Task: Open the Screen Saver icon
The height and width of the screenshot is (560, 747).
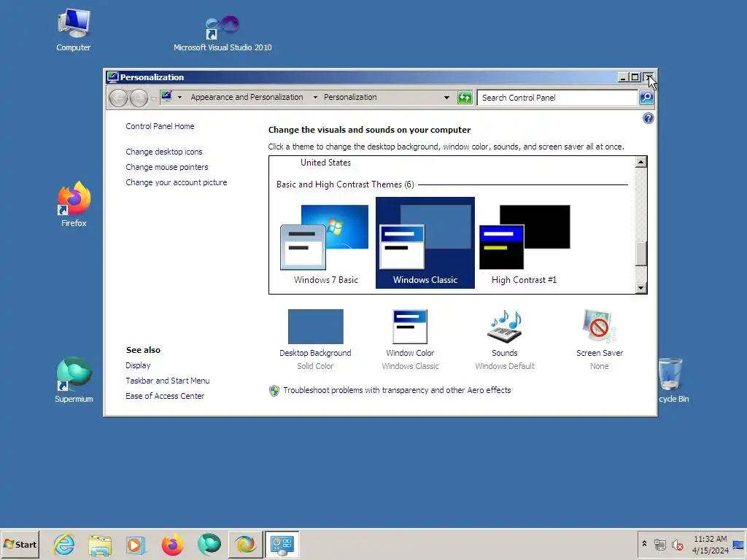Action: 600,326
